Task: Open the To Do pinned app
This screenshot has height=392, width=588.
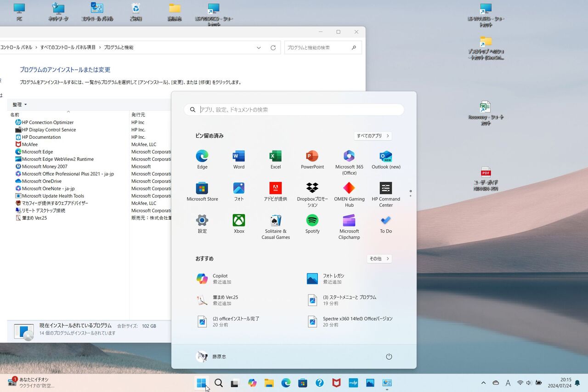Action: pyautogui.click(x=386, y=224)
